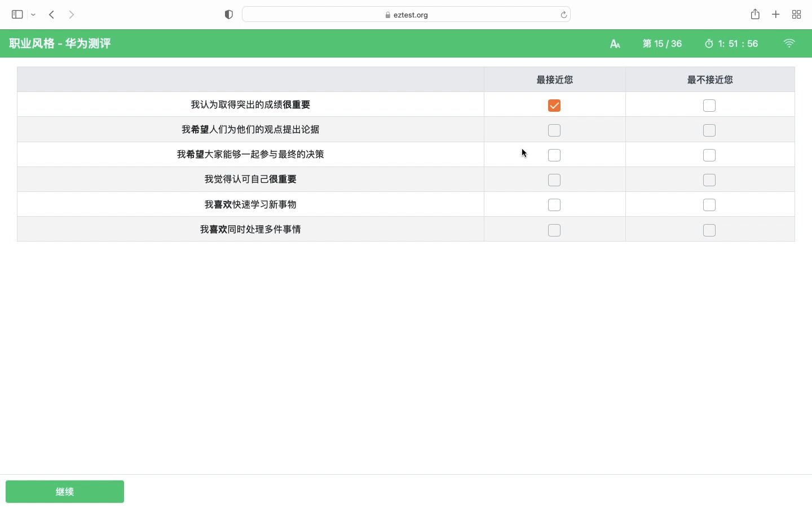Check 最接近您 for 我喜欢同时处理多件事情

(x=554, y=230)
